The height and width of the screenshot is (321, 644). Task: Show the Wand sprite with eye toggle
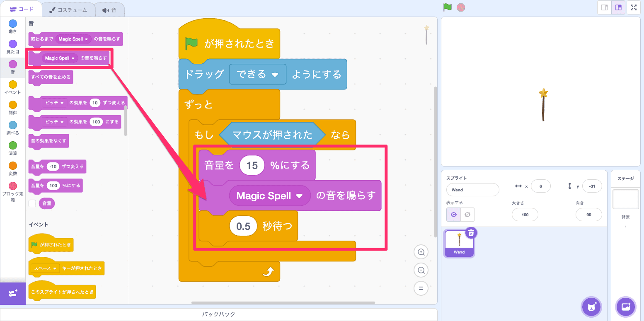[x=453, y=215]
